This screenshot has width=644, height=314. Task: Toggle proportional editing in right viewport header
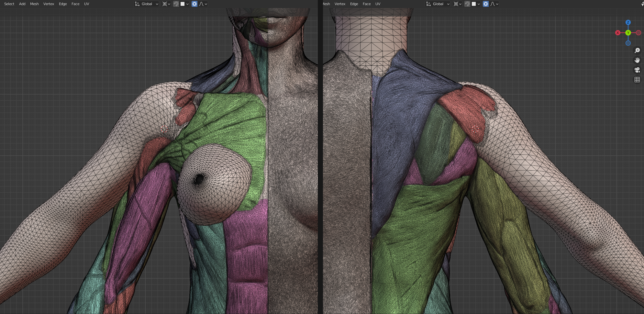pos(486,4)
